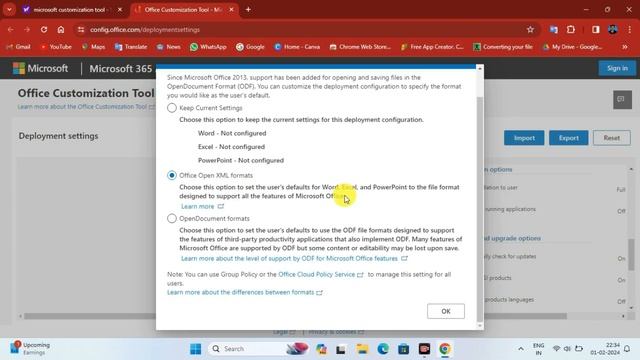Screen dimensions: 640x360
Task: Open the Wi-Fi network tray icon
Action: [556, 349]
